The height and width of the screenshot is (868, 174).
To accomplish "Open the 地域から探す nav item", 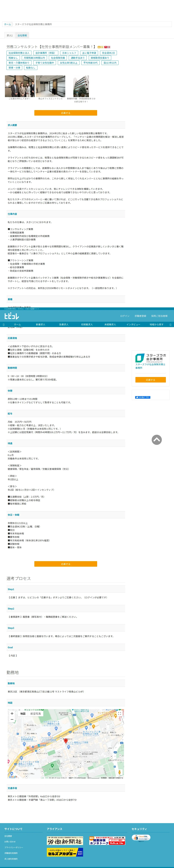I will (156, 324).
